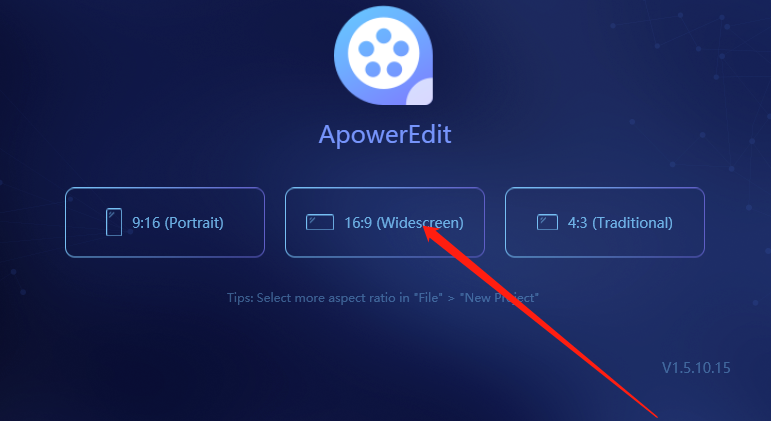Viewport: 771px width, 421px height.
Task: Click the ApowerEdit film reel logo
Action: [x=384, y=56]
